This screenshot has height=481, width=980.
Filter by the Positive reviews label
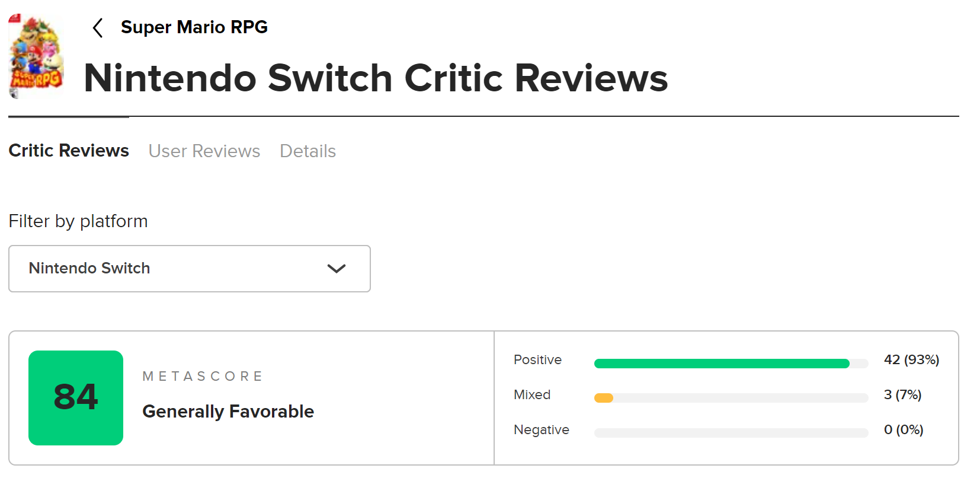(x=537, y=360)
